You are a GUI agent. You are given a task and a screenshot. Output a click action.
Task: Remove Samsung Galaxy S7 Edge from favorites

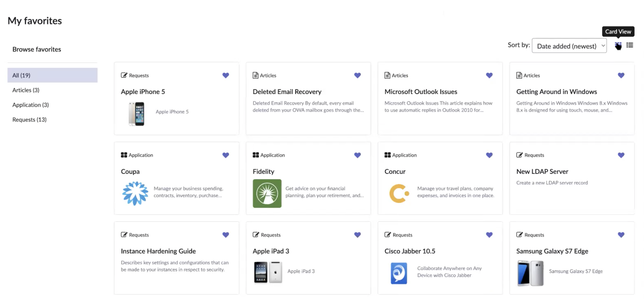621,235
